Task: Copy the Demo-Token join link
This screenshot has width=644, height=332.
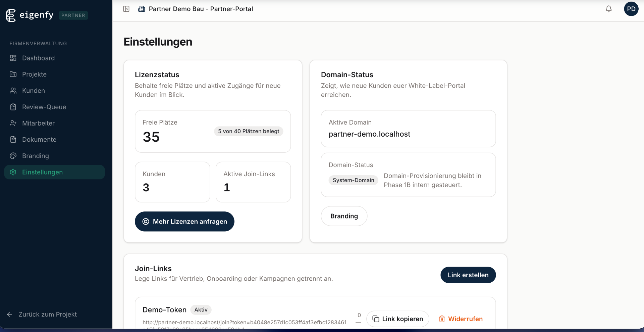Action: (398, 319)
